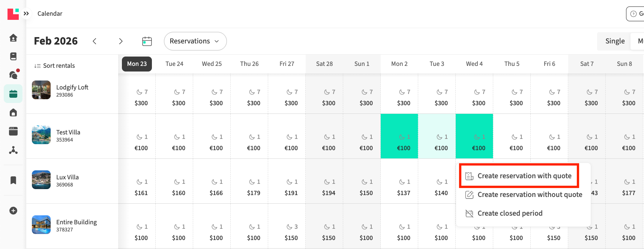Open the Reservations dropdown
The image size is (644, 249).
195,41
